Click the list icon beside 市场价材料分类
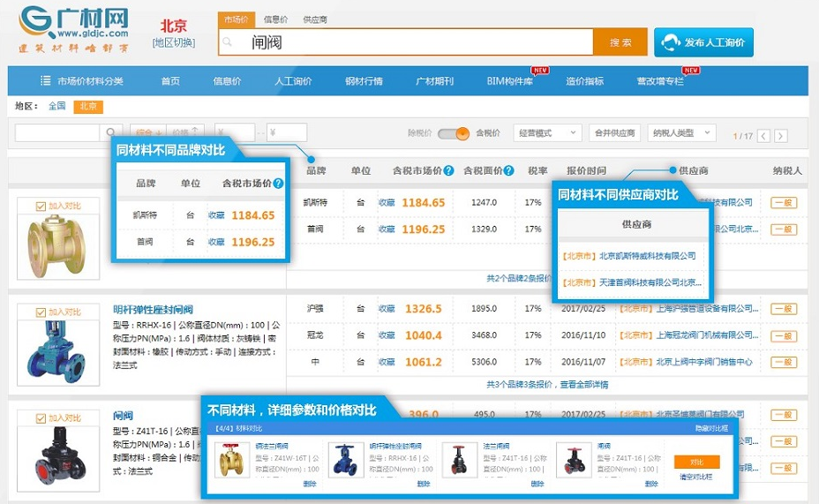The height and width of the screenshot is (504, 819). [45, 80]
